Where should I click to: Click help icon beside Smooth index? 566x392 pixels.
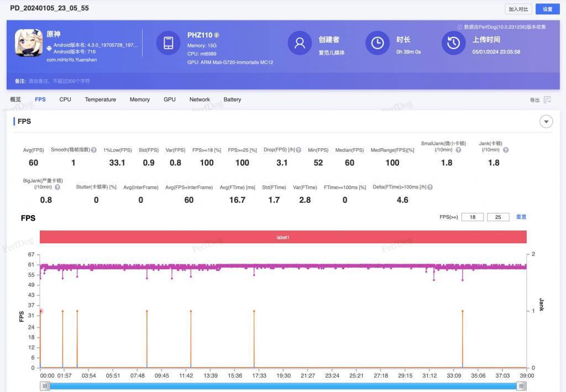pos(94,150)
